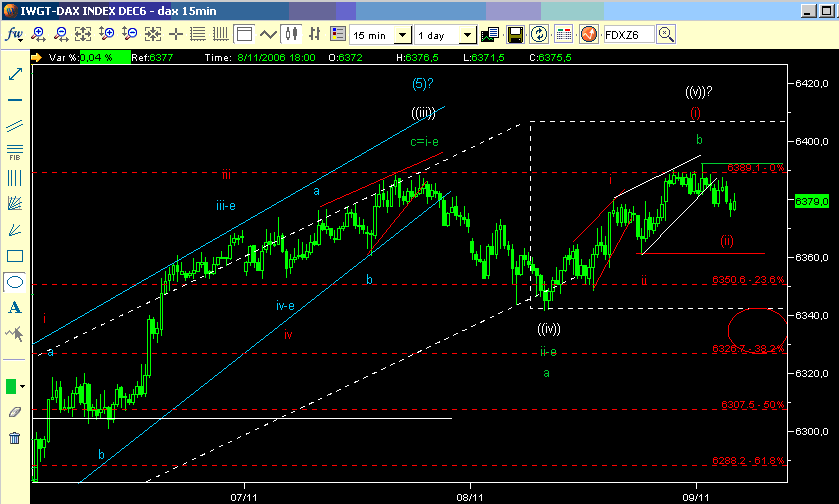Select the eraser tool

[x=15, y=412]
